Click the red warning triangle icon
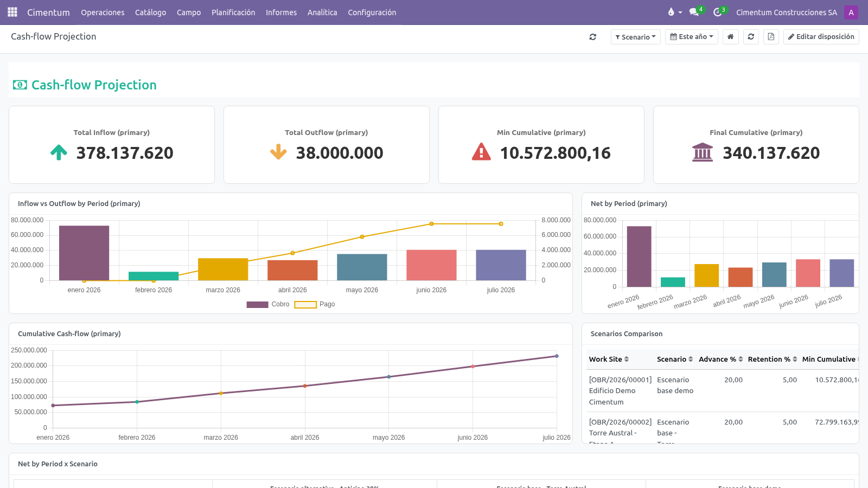The width and height of the screenshot is (868, 488). click(x=481, y=152)
